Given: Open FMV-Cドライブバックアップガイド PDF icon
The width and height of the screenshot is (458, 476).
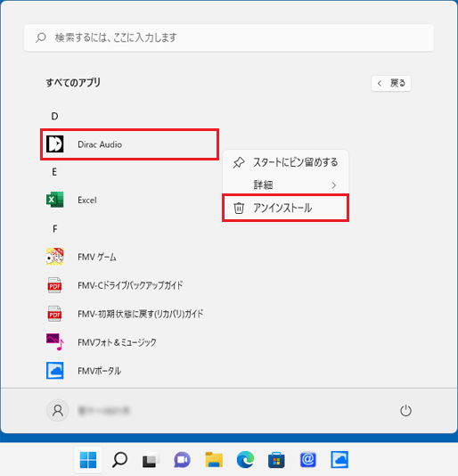Looking at the screenshot, I should click(54, 285).
